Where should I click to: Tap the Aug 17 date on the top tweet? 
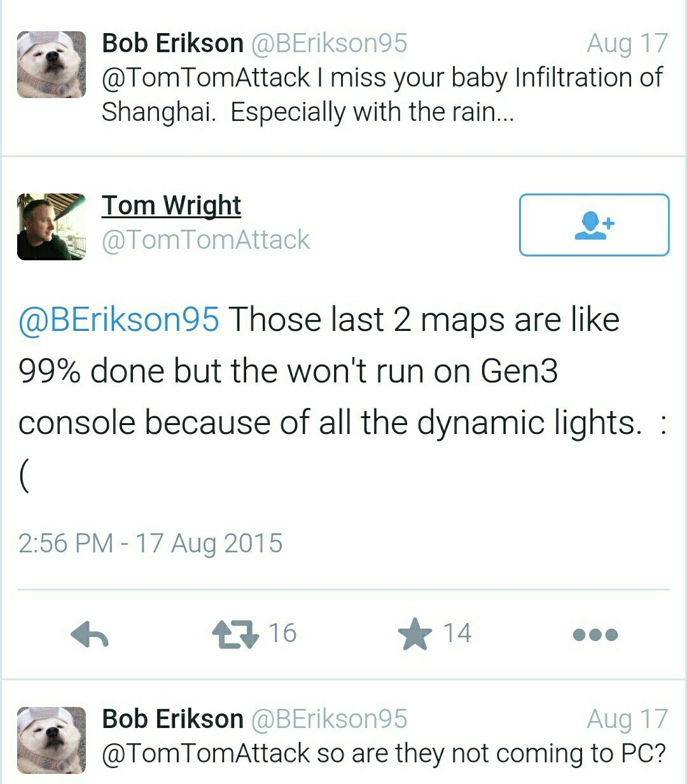click(x=627, y=43)
